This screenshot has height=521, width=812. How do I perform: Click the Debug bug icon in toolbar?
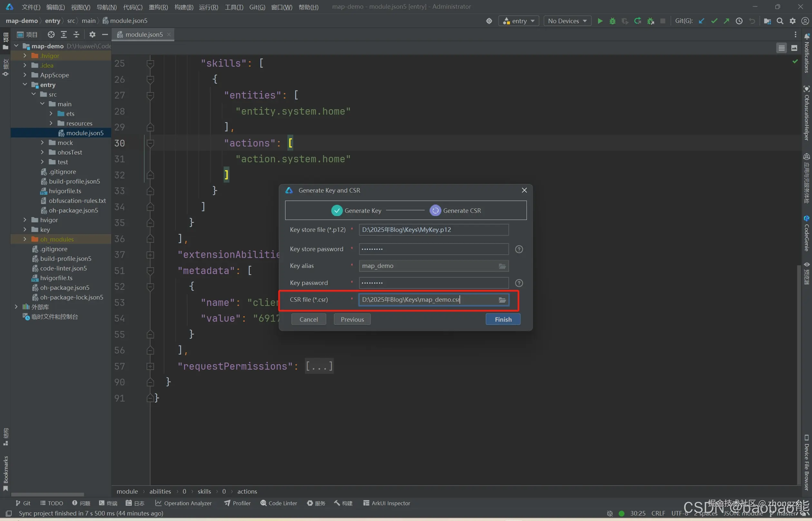(612, 21)
